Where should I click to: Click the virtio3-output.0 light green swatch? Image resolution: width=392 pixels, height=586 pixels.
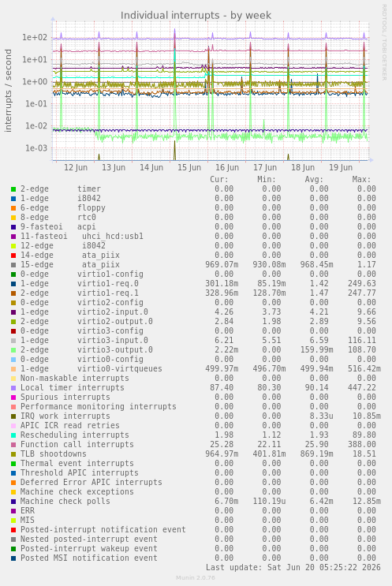pyautogui.click(x=13, y=350)
